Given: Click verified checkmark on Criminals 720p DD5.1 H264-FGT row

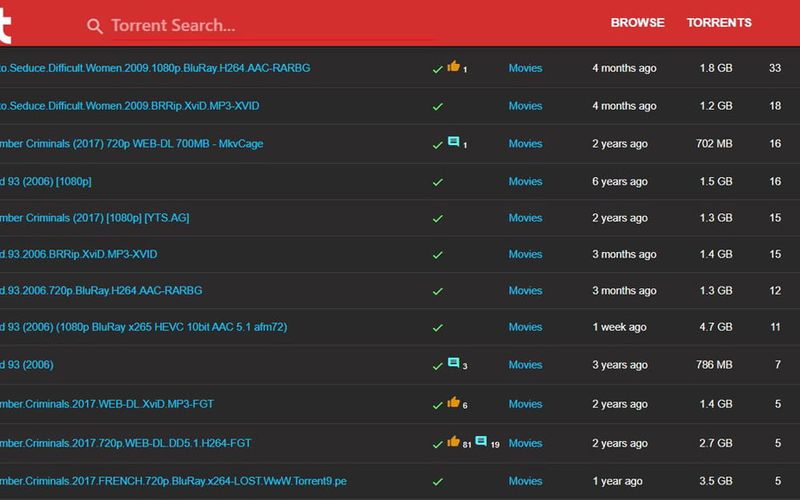Looking at the screenshot, I should (x=437, y=444).
